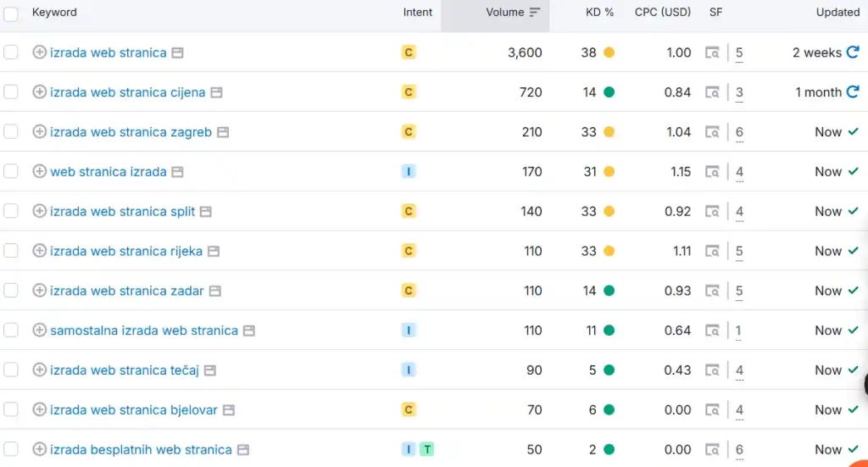Click the Intent column header

417,13
